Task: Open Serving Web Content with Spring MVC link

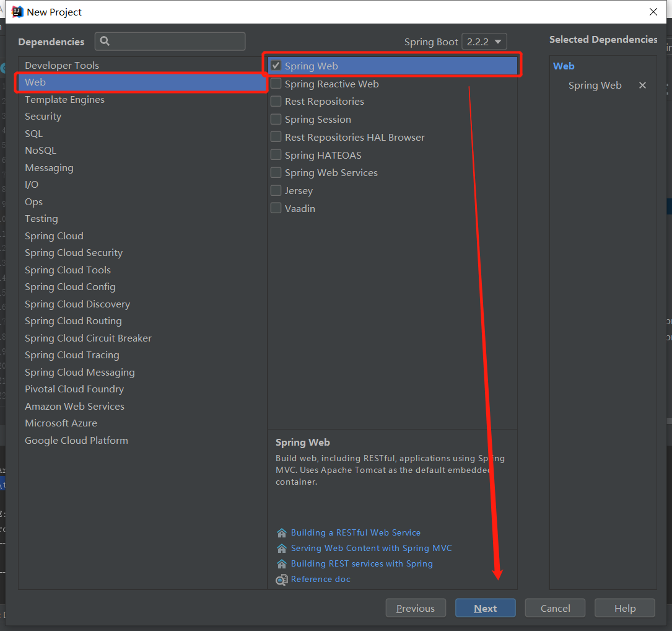Action: click(x=371, y=548)
